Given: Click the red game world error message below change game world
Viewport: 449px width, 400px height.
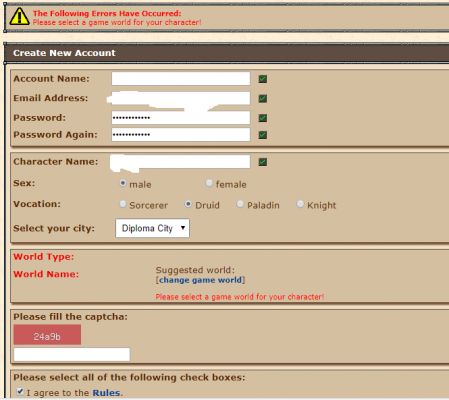Looking at the screenshot, I should click(x=240, y=297).
